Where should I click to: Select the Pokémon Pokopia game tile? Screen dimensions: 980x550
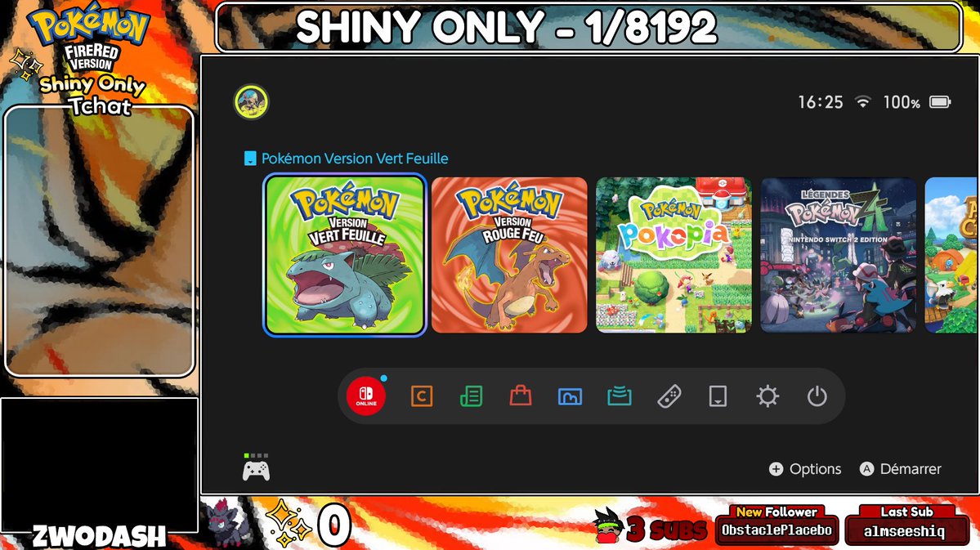coord(673,255)
